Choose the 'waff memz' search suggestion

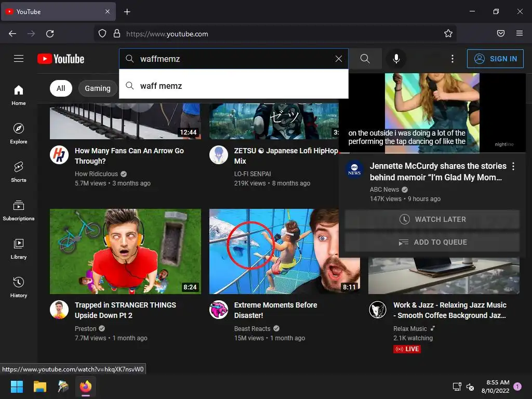click(234, 86)
